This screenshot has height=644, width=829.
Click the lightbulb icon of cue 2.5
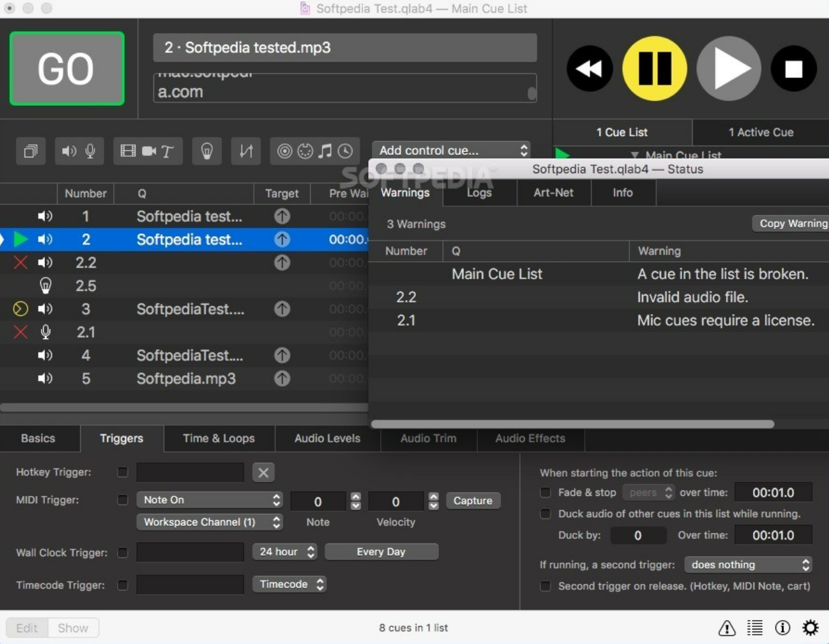click(x=46, y=286)
